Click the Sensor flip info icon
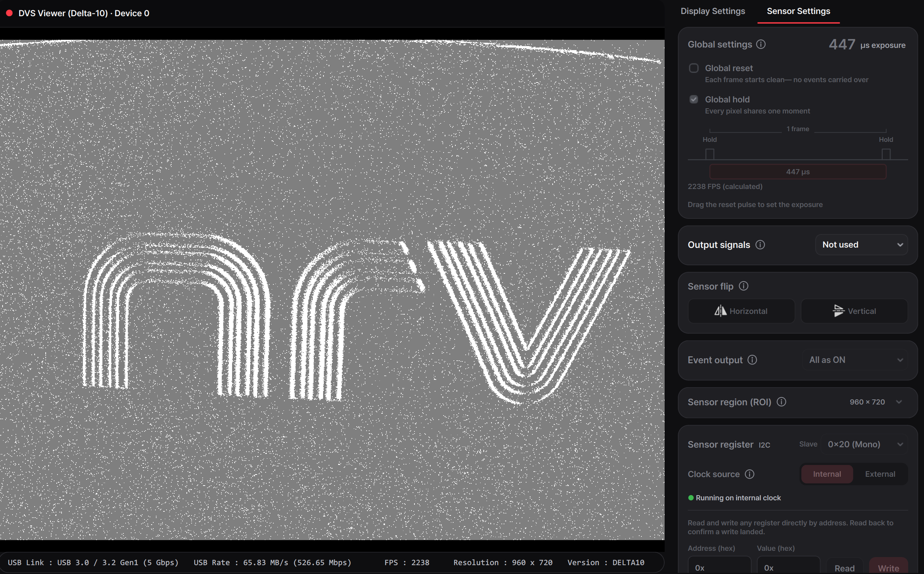The height and width of the screenshot is (574, 924). (x=743, y=286)
